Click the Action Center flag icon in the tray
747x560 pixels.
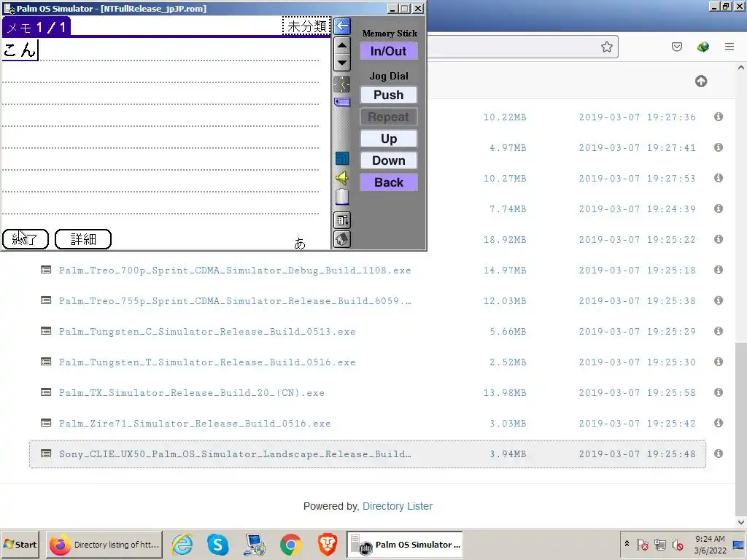click(642, 544)
